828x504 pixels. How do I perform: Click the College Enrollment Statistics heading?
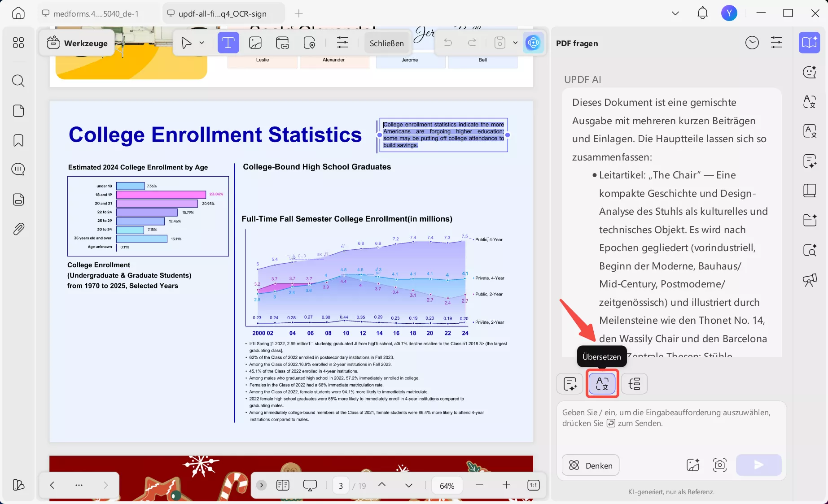tap(215, 135)
